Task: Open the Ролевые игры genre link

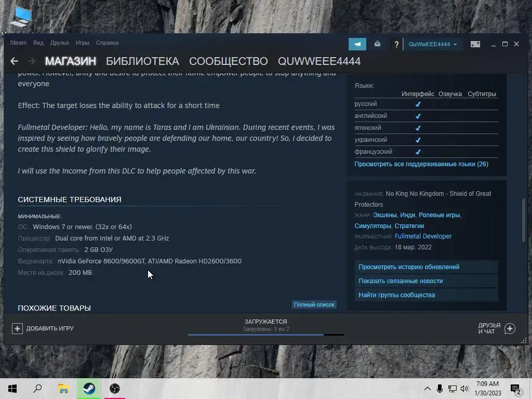Action: click(439, 215)
